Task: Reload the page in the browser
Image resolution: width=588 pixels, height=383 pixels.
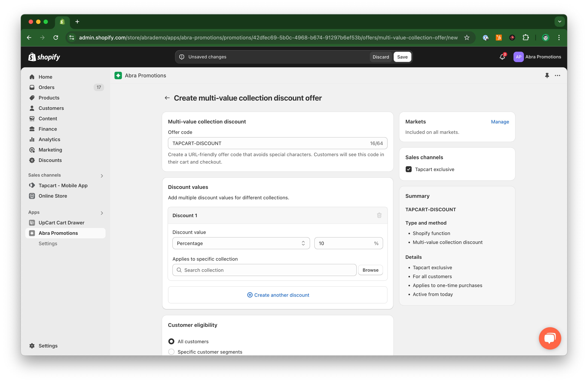Action: click(x=56, y=38)
